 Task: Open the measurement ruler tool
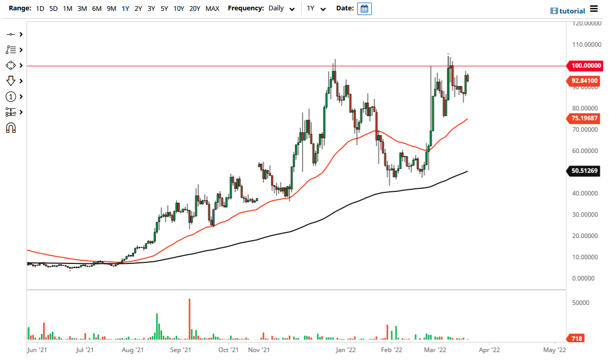point(11,112)
